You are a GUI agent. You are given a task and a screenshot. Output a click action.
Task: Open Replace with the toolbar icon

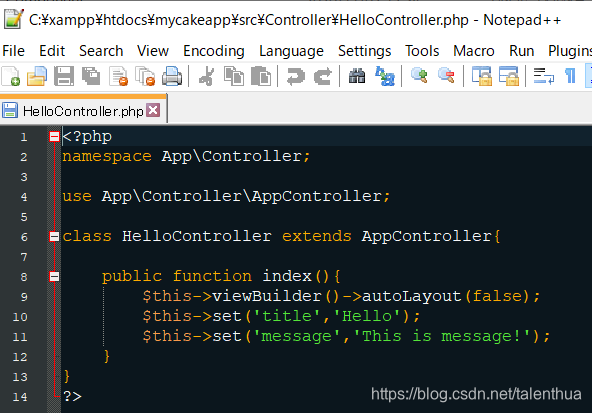pos(385,76)
